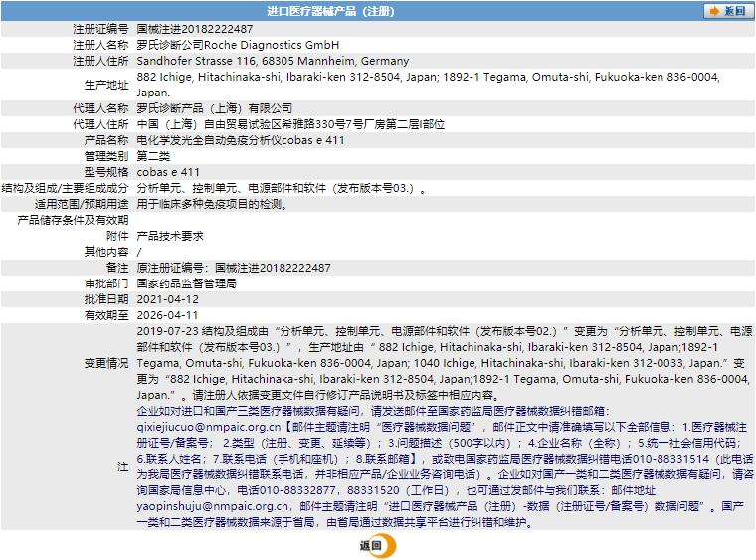Click the round 返回 button below the table

(378, 546)
